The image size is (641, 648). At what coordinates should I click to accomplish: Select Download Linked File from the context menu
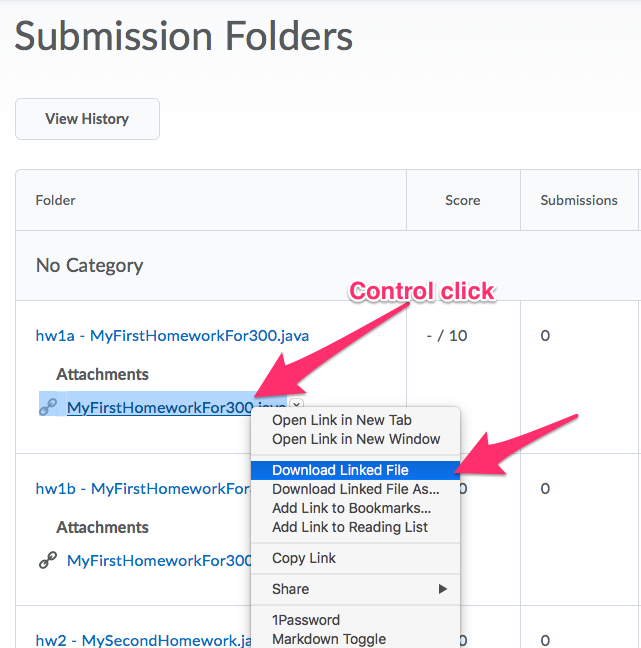click(340, 470)
